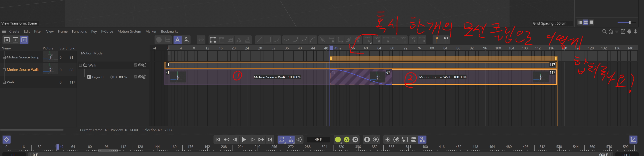Open the hamburger menu of the timeline
Screen dimensions: 644x156
point(4,31)
